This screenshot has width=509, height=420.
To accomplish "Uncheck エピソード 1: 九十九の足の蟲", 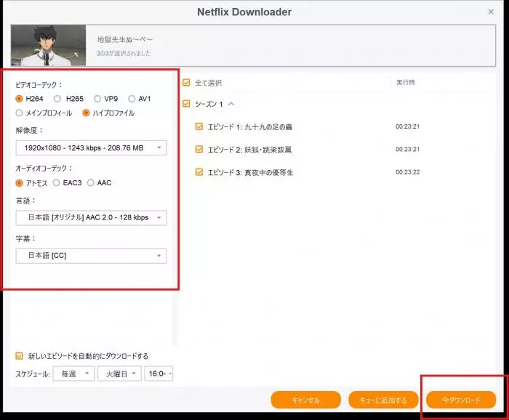I will pyautogui.click(x=199, y=126).
